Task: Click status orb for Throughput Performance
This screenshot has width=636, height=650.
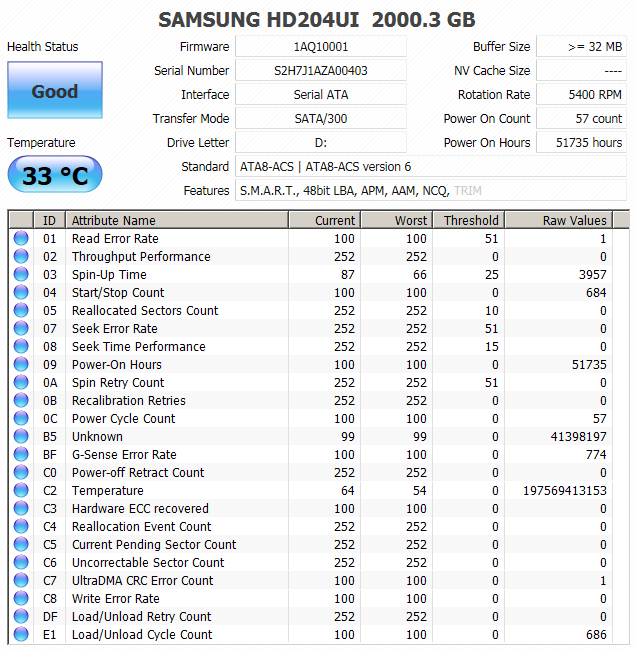Action: 21,256
